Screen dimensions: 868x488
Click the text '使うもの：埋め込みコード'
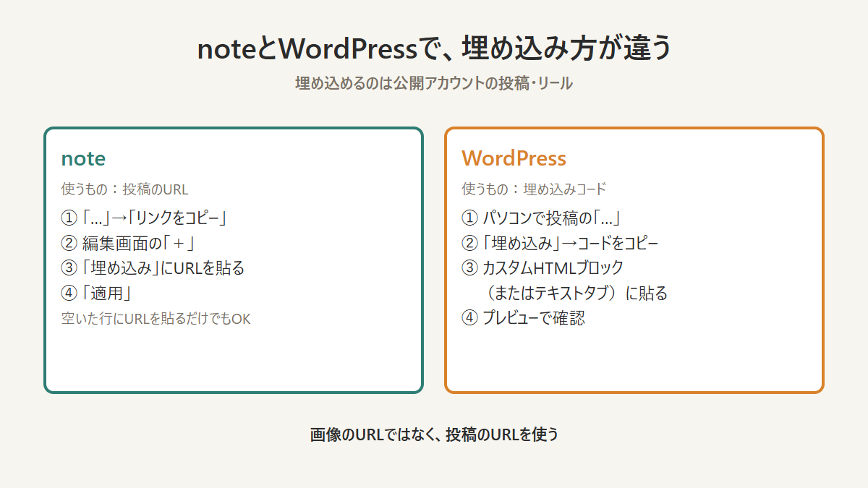point(534,189)
